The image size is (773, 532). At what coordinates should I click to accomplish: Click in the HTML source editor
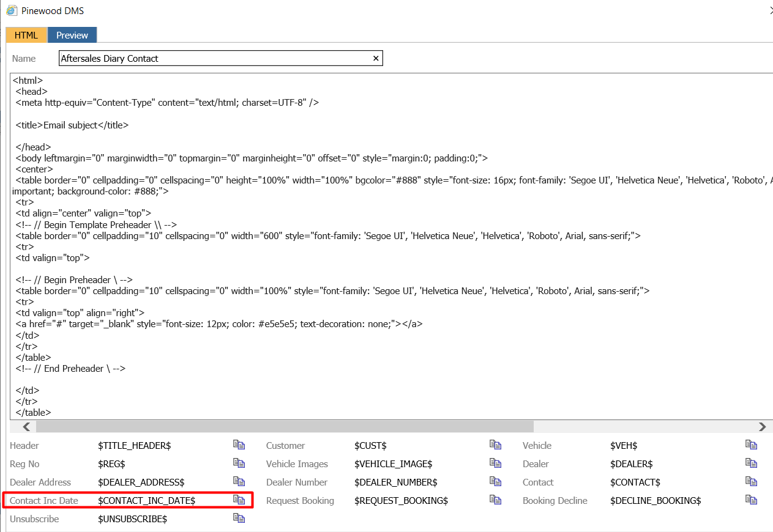(392, 246)
